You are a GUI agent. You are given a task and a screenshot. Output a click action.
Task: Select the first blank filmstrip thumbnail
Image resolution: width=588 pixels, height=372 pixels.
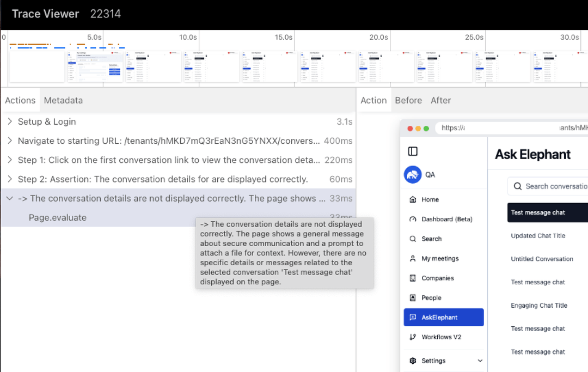pos(37,66)
